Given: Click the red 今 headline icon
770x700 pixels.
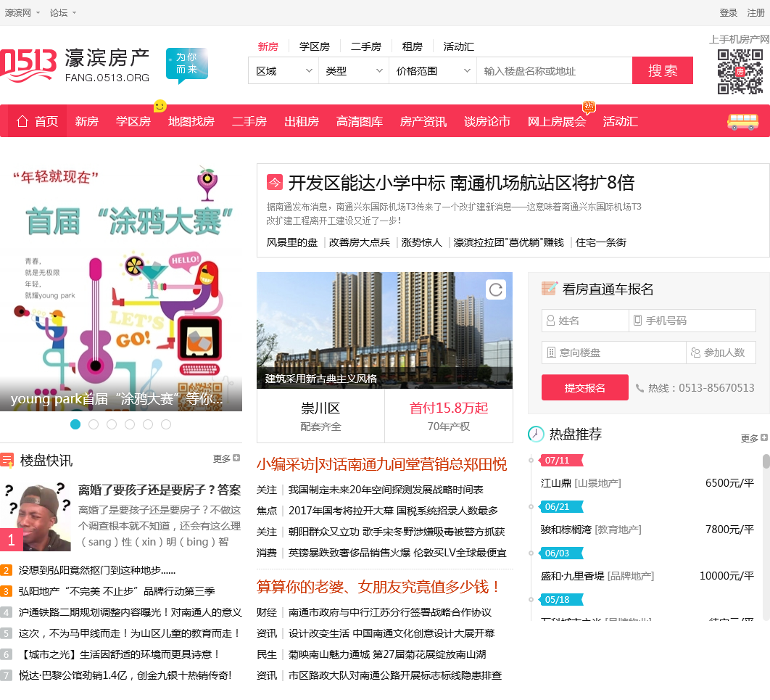Looking at the screenshot, I should click(x=275, y=183).
